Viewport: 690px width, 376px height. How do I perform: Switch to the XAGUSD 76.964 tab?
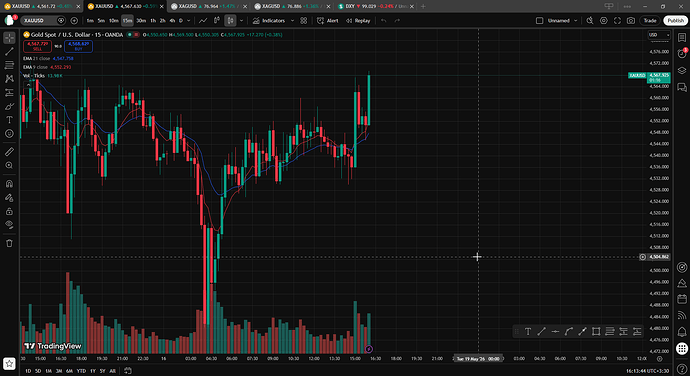pos(210,7)
